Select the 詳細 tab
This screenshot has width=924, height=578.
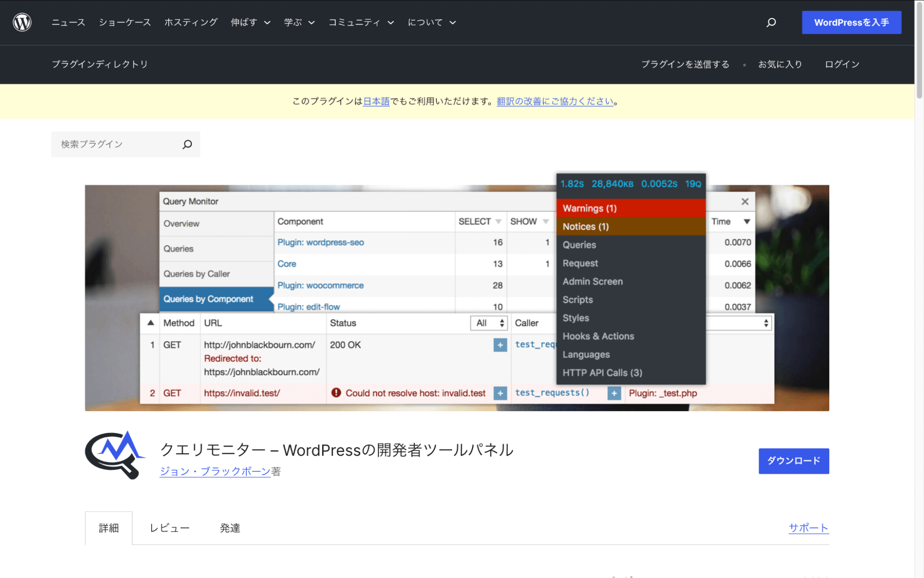pos(108,528)
